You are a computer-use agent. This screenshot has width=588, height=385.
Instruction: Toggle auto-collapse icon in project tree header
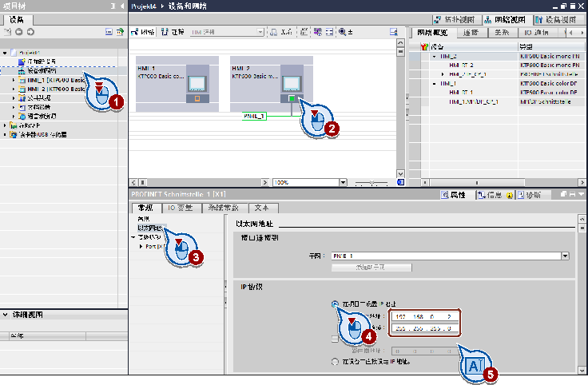click(113, 6)
